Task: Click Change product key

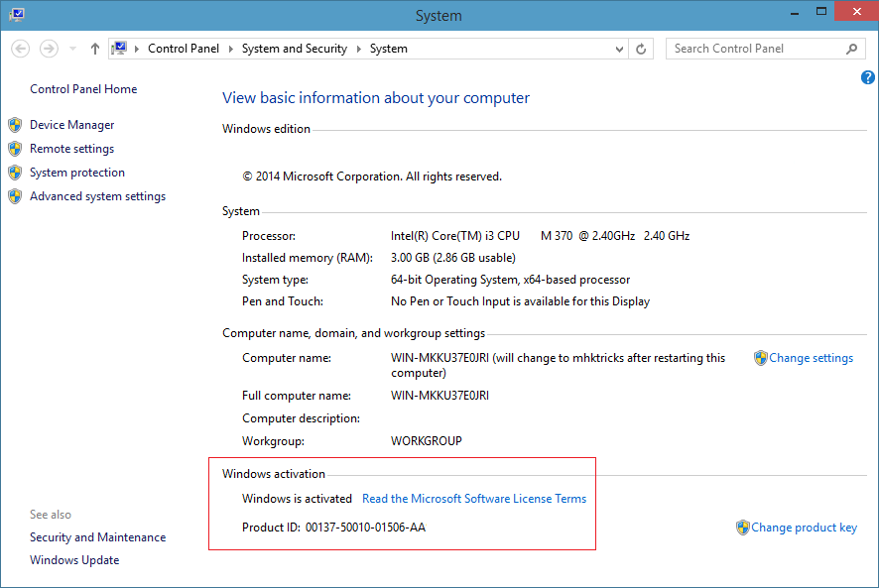Action: [804, 528]
